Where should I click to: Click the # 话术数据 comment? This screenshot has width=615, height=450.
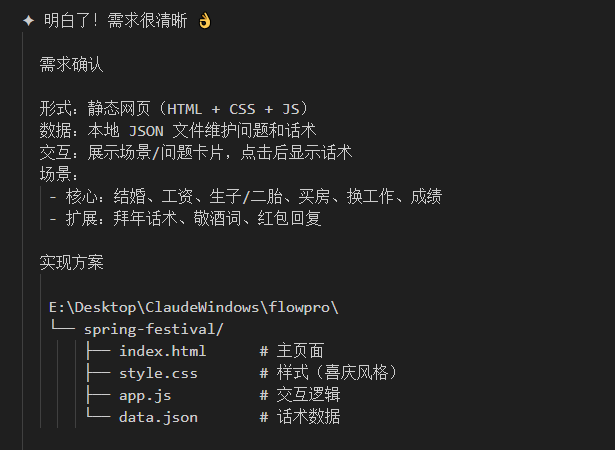coord(300,417)
